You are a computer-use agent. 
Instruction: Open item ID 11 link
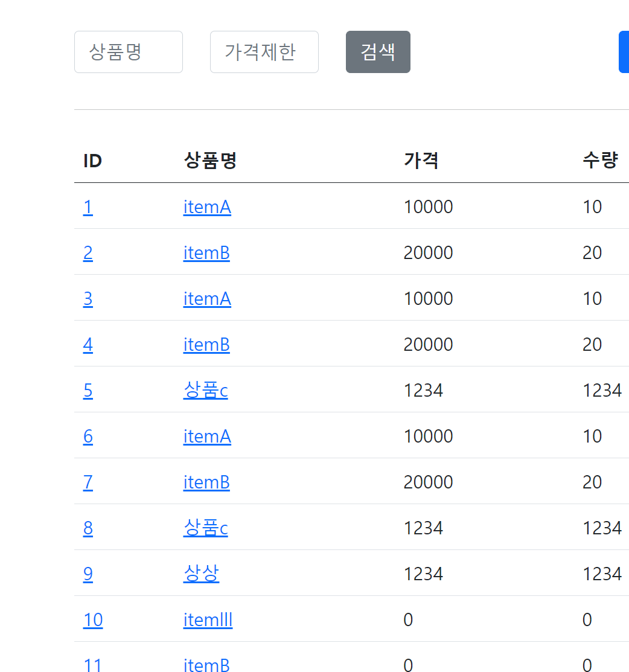tap(93, 665)
